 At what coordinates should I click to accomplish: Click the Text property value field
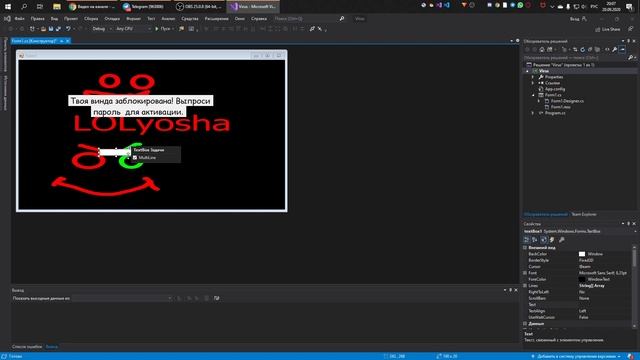coord(604,304)
